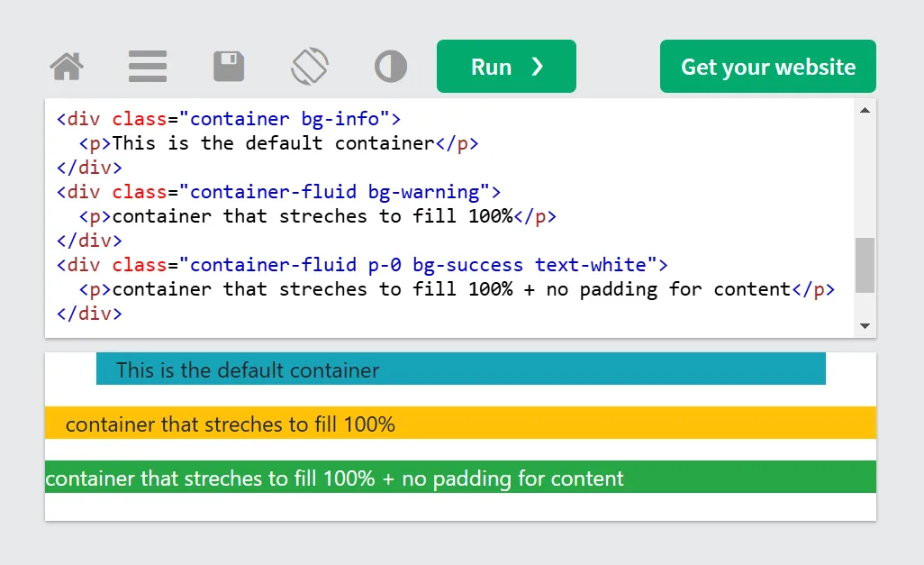The height and width of the screenshot is (565, 924).
Task: Click the green bg-success container in output
Action: (x=459, y=478)
